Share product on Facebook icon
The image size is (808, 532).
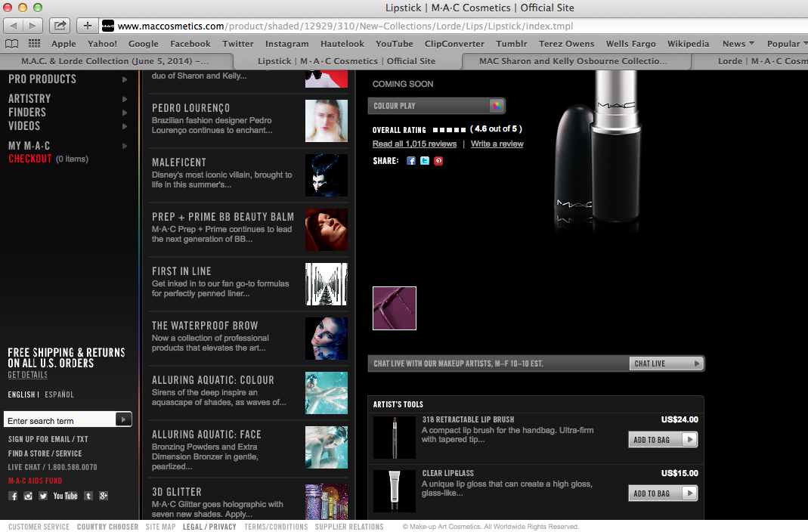tap(410, 161)
